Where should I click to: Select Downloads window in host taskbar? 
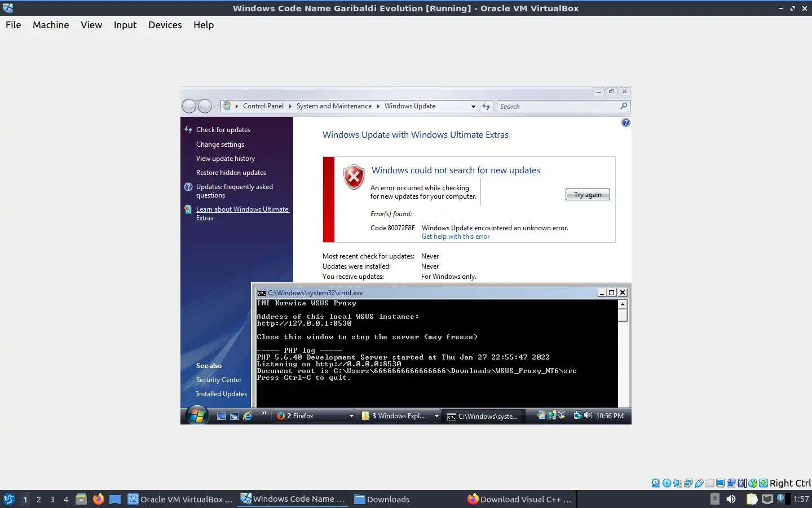tap(382, 499)
